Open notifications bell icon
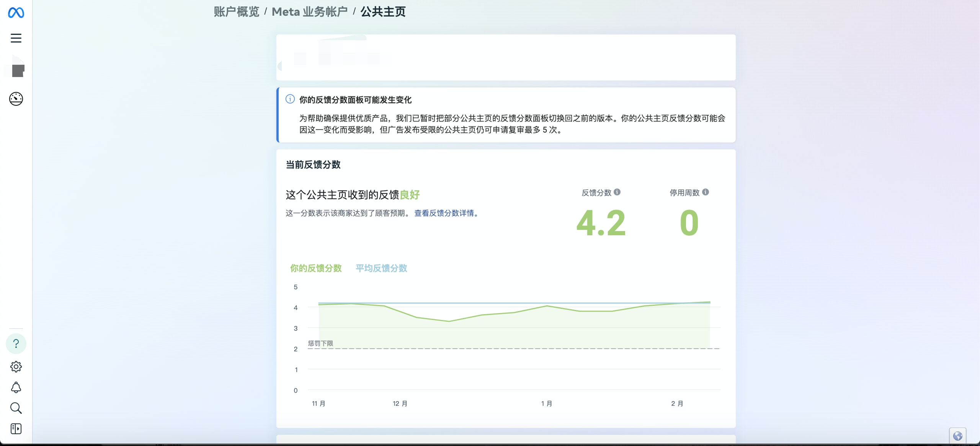This screenshot has width=980, height=446. click(16, 387)
